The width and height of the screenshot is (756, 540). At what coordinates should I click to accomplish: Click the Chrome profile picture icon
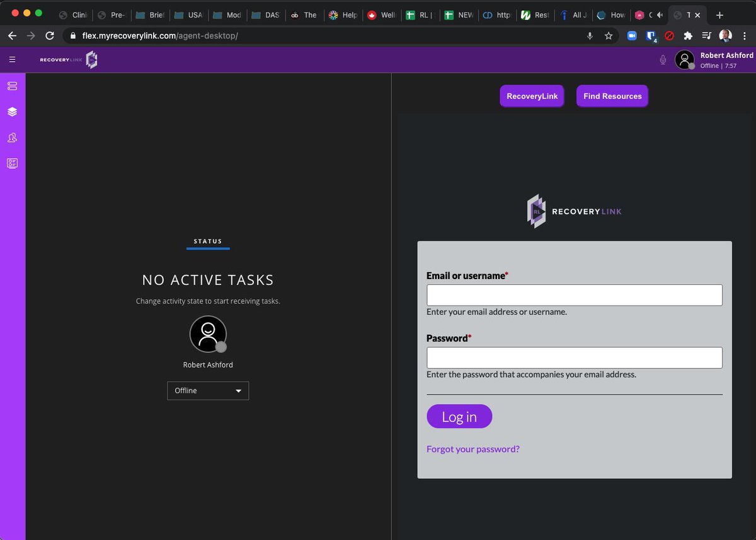pos(726,36)
